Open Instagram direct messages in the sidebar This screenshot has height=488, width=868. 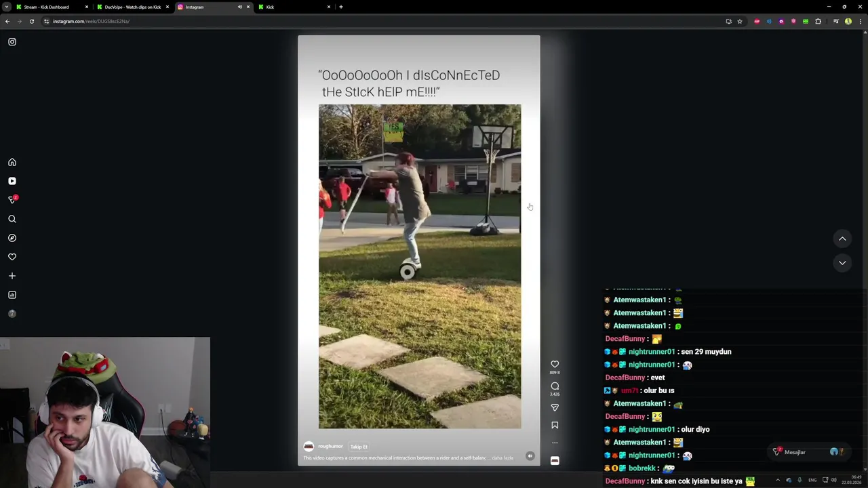point(12,200)
